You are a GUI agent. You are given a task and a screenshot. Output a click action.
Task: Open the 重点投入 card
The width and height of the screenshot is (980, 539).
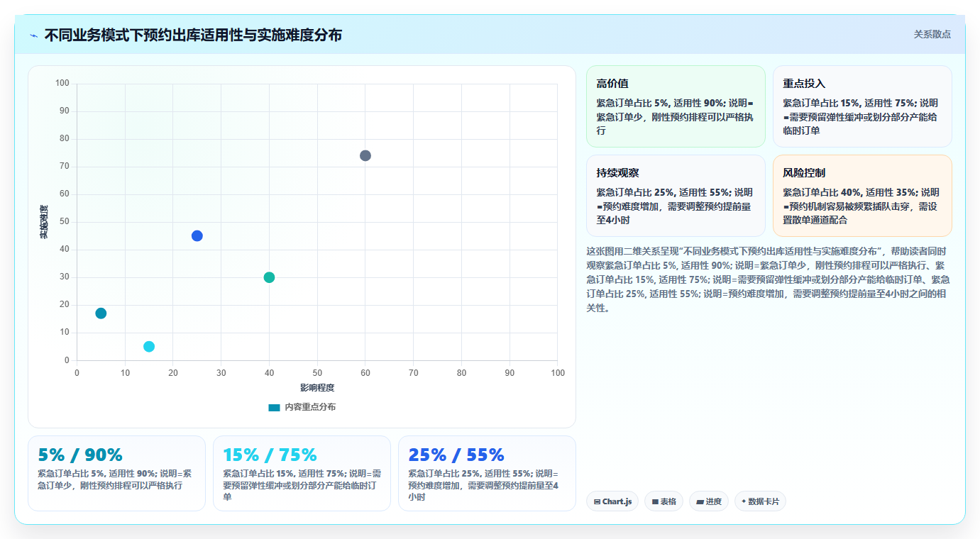click(862, 106)
